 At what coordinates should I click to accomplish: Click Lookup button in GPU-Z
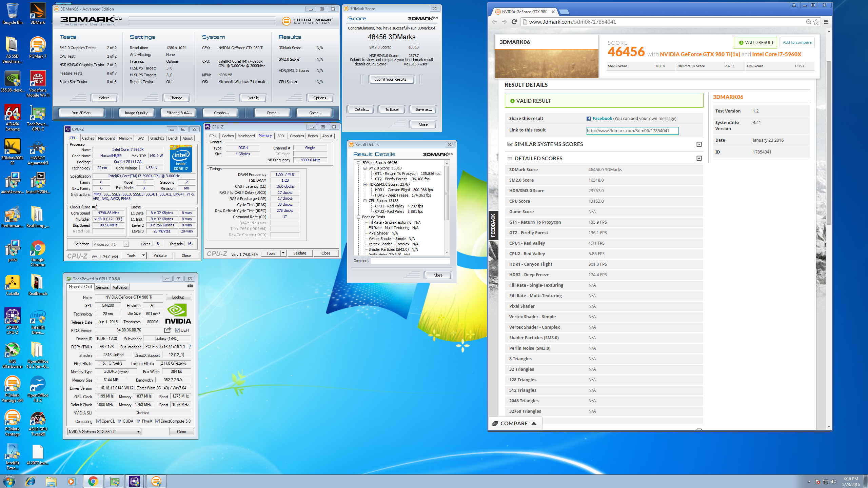tap(178, 297)
